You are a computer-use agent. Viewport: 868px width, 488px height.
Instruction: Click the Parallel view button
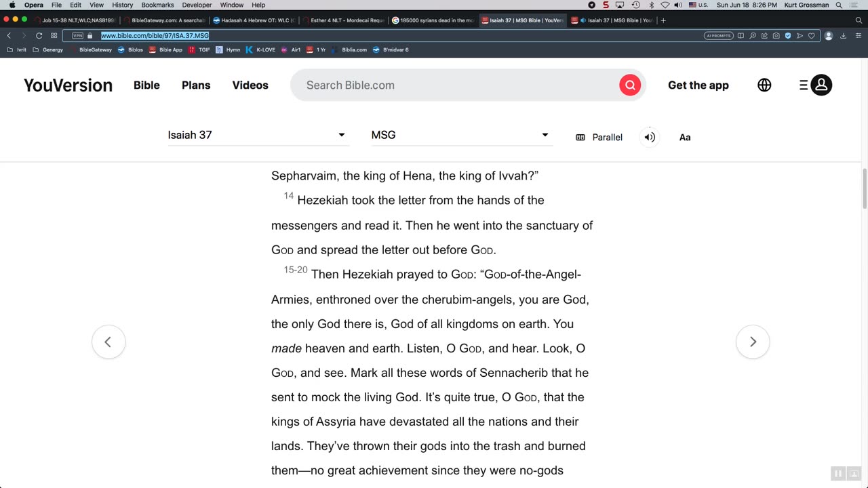599,137
